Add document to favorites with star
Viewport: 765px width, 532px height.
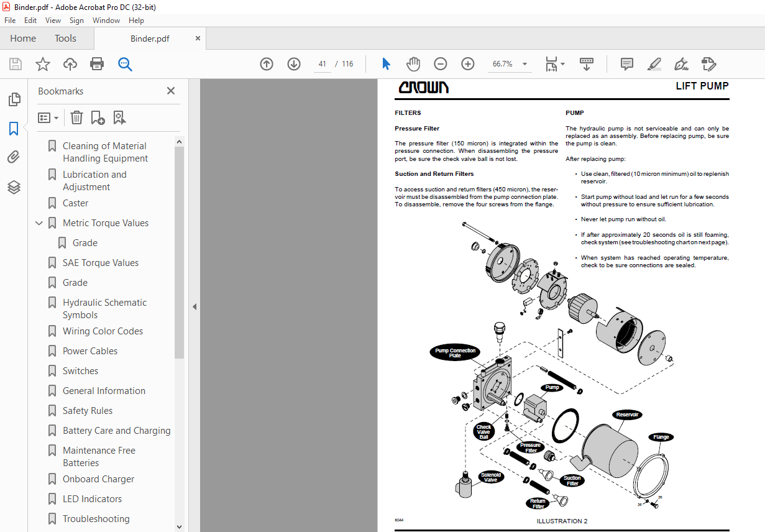[42, 64]
